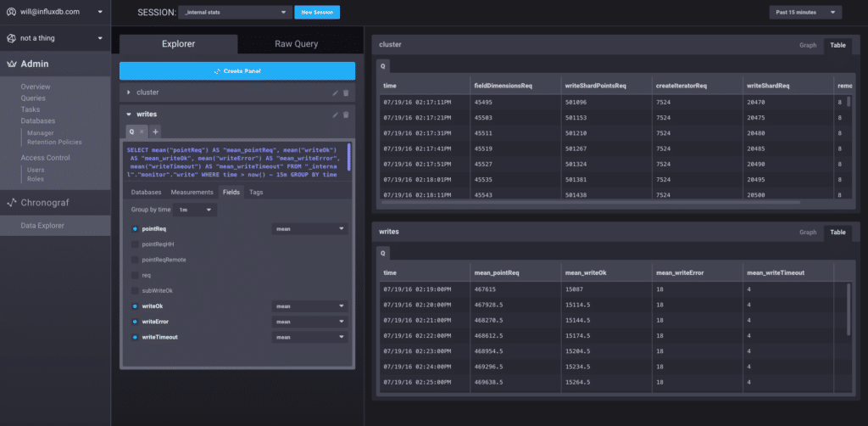Open the Group by time 1m dropdown
Screen dimensions: 868x426
[197, 210]
